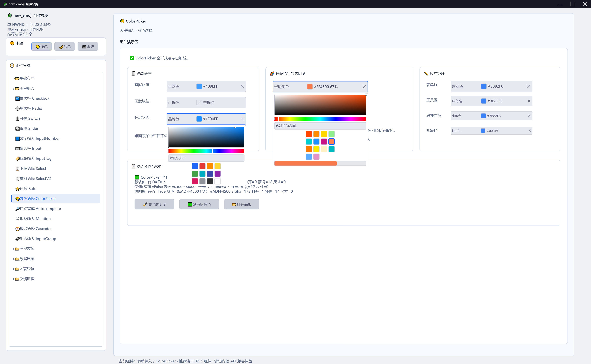Screen dimensions: 591x364
Task: Click the 输入框 Input icon
Action: pos(18,149)
